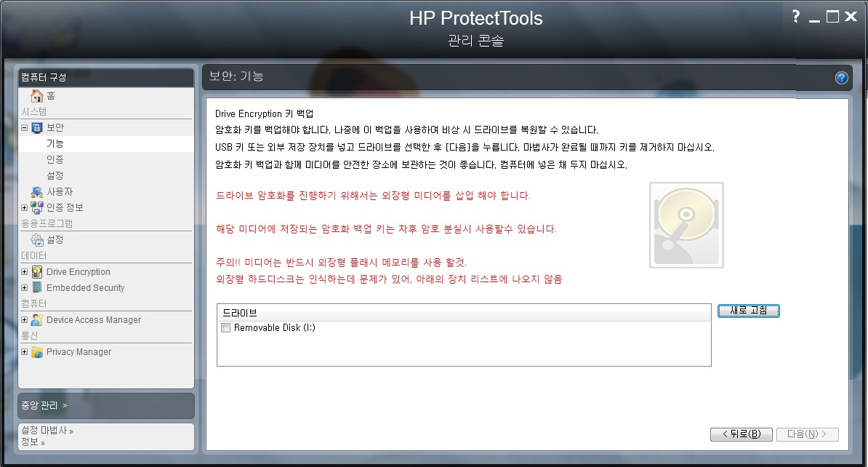Minimize the HP ProtectTools window
The height and width of the screenshot is (467, 868).
tap(814, 19)
